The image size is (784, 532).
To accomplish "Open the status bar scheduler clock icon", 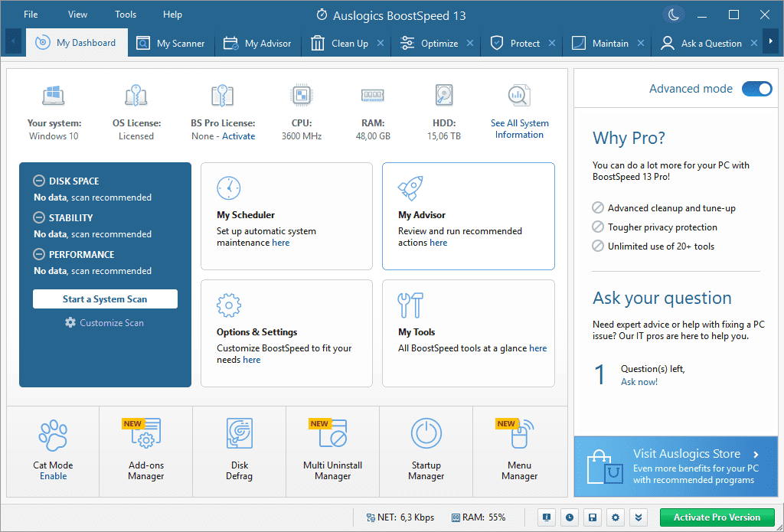I will tap(570, 517).
